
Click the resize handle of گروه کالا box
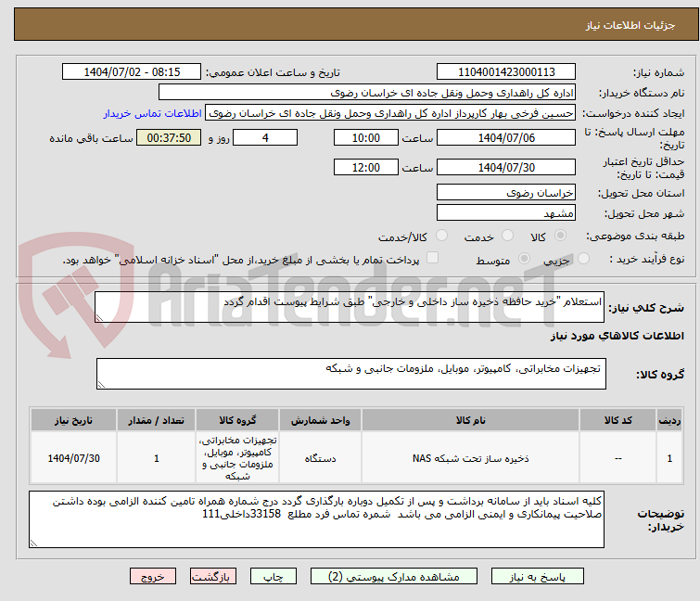[101, 385]
